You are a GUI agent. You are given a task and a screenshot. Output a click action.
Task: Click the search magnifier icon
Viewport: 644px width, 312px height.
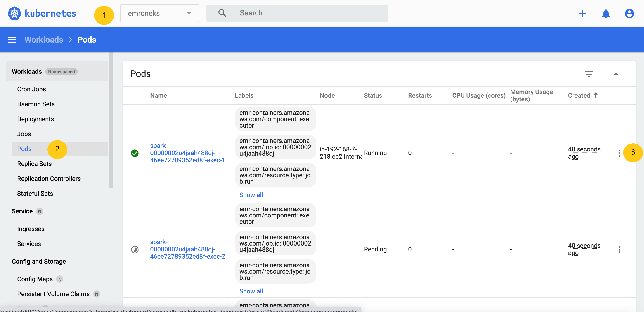[222, 13]
